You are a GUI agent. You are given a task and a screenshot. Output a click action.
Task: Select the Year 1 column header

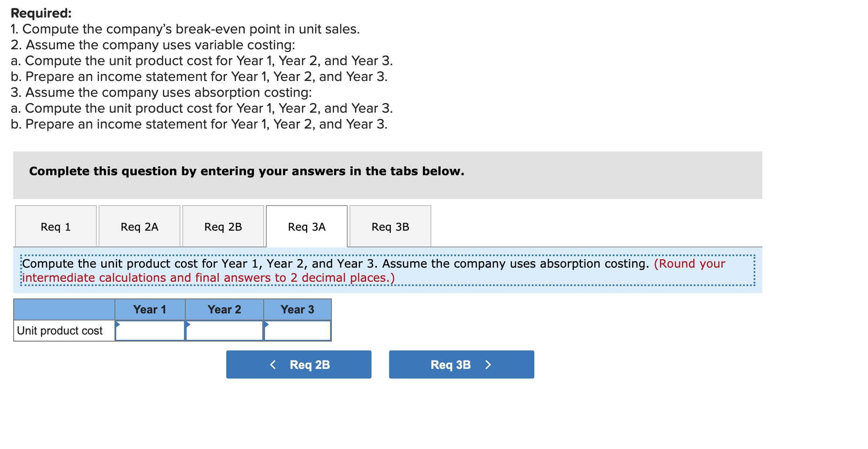[150, 309]
